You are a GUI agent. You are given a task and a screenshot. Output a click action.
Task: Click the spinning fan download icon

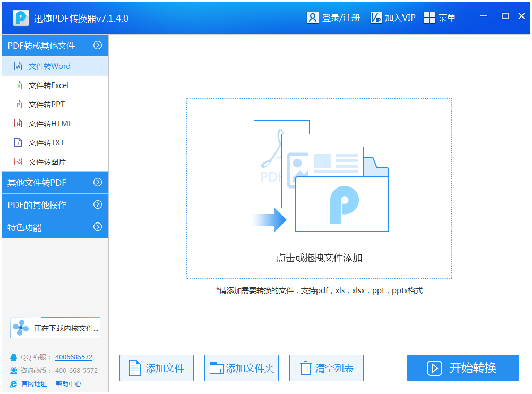coord(21,328)
